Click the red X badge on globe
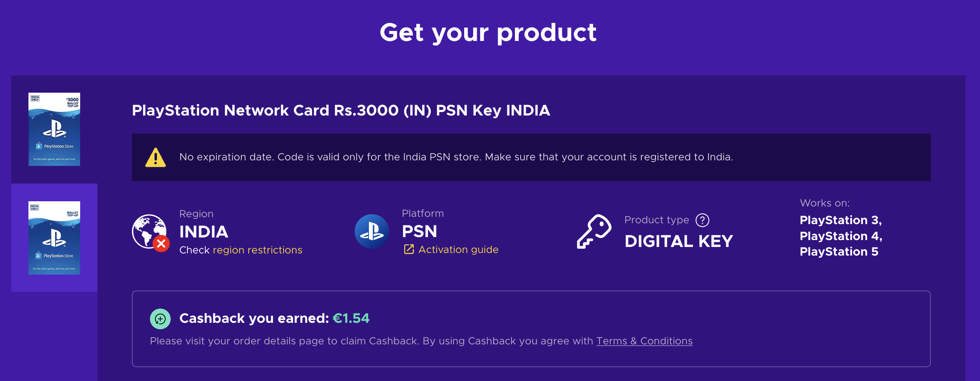Image resolution: width=980 pixels, height=381 pixels. click(x=162, y=244)
